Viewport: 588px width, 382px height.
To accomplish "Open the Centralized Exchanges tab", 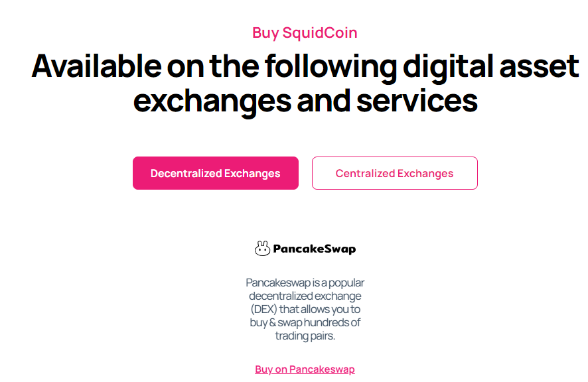I will click(394, 173).
